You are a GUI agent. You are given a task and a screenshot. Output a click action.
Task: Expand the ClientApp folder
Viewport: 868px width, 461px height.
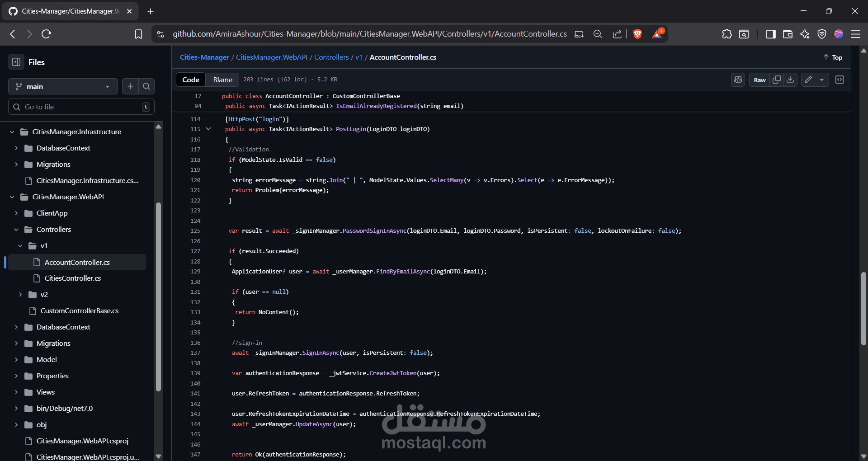(x=16, y=213)
